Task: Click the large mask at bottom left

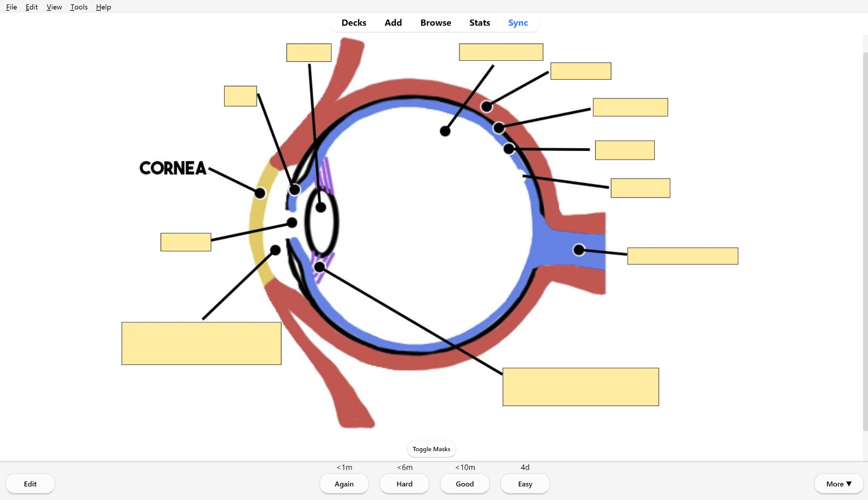Action: [201, 344]
